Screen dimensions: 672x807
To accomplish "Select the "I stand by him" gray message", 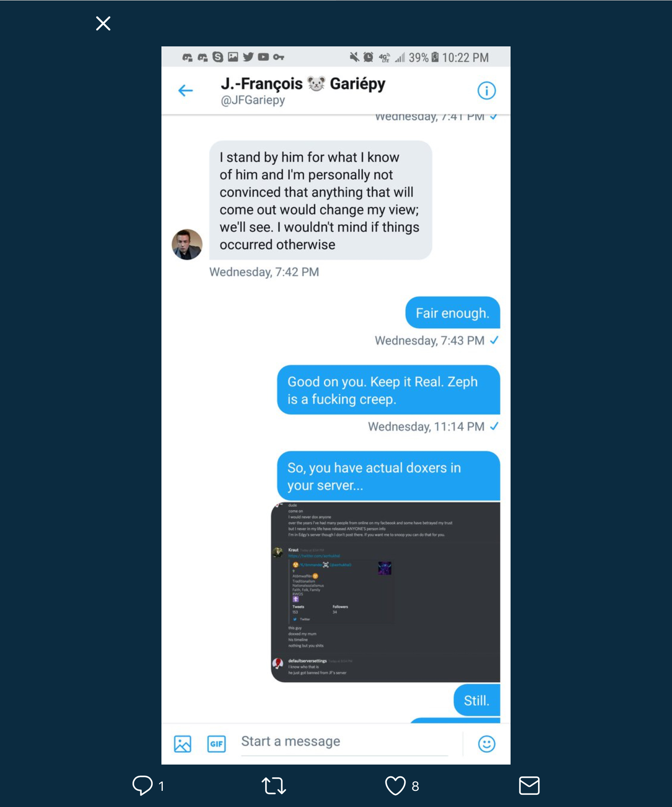I will click(321, 200).
